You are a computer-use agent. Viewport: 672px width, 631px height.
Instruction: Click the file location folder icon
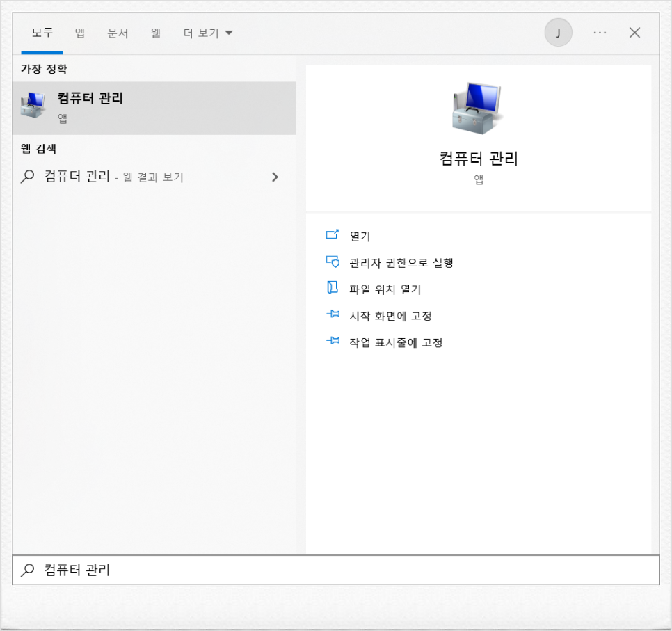[332, 288]
